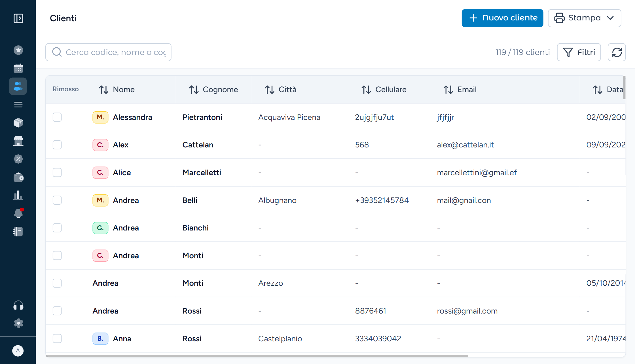Tick the checkbox for Anna Rossi
635x364 pixels.
click(x=57, y=338)
